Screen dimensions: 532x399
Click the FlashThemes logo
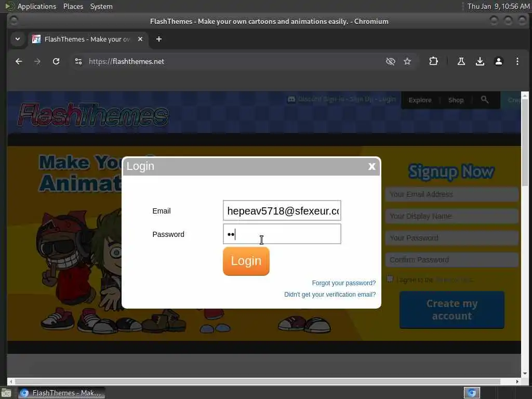pyautogui.click(x=93, y=115)
